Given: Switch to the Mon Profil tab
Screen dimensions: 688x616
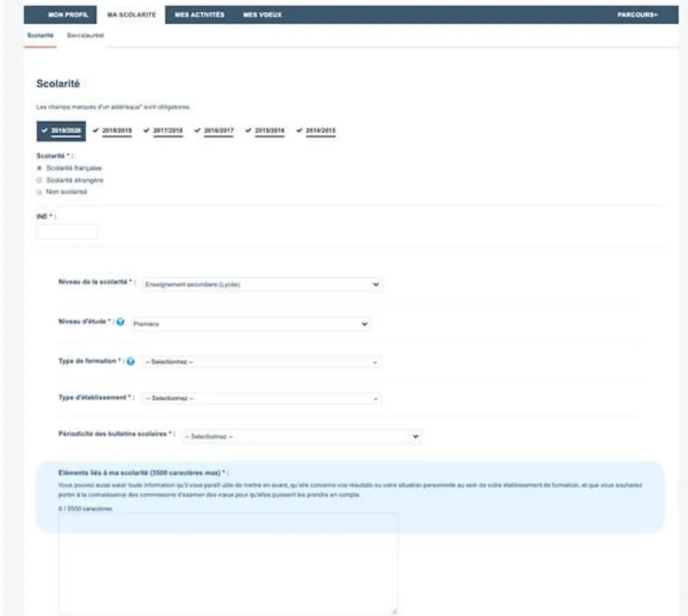Looking at the screenshot, I should click(x=68, y=15).
